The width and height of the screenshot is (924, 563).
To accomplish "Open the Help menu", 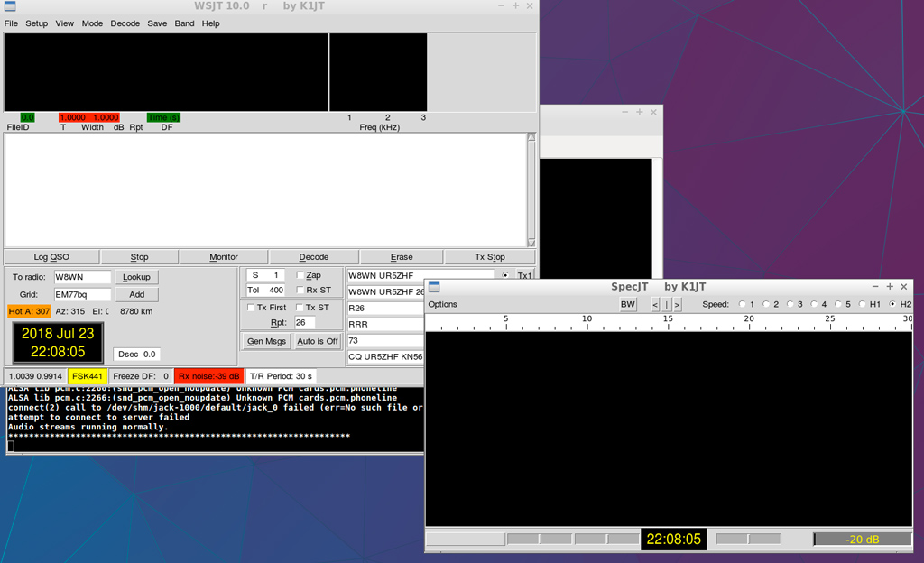I will point(210,23).
